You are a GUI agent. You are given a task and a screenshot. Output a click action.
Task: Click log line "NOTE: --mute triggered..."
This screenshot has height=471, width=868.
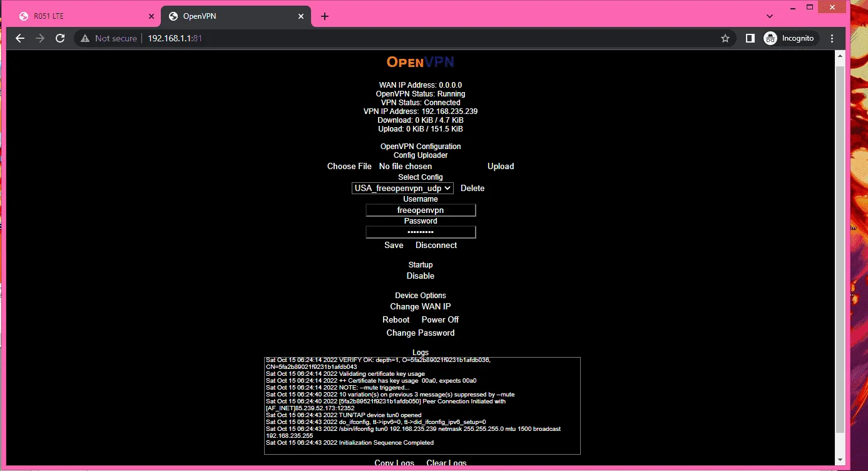click(338, 388)
